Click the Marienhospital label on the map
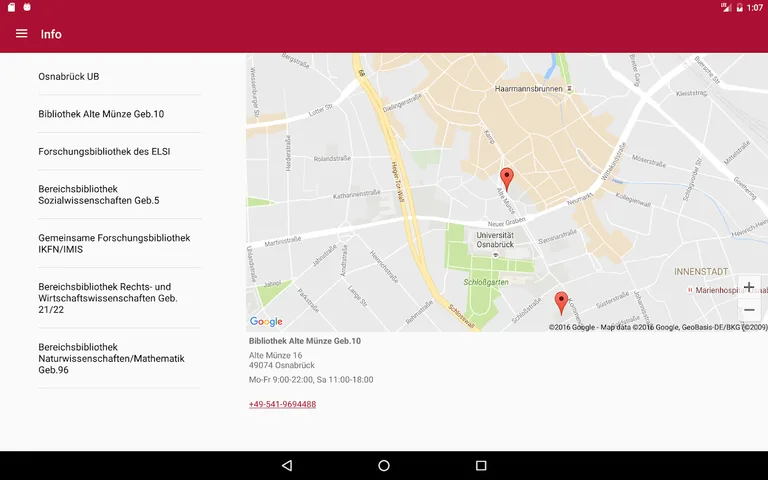Screen dimensions: 768x480 (726, 290)
